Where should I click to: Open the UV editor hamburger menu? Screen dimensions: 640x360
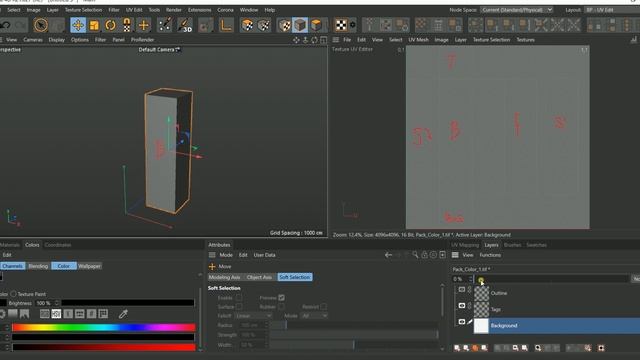pos(336,40)
